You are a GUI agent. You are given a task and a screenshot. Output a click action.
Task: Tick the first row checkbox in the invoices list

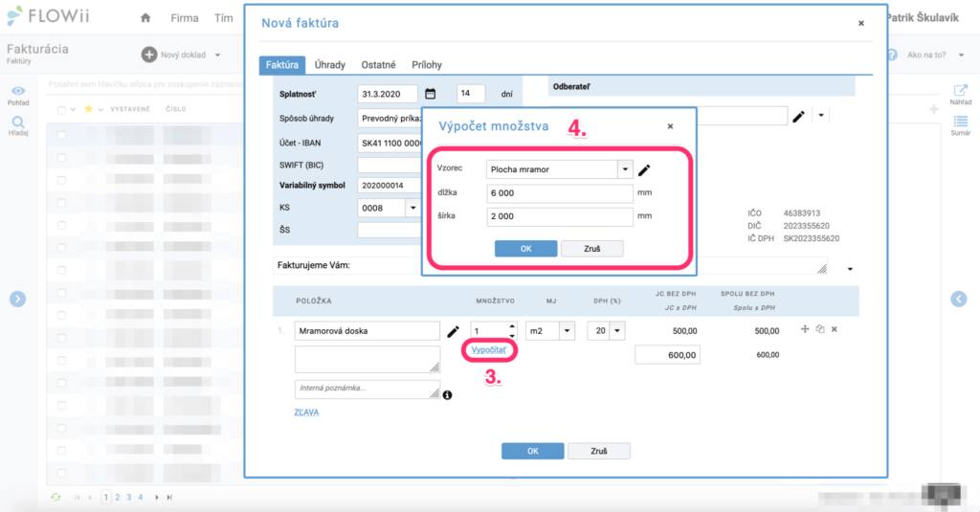pyautogui.click(x=61, y=135)
